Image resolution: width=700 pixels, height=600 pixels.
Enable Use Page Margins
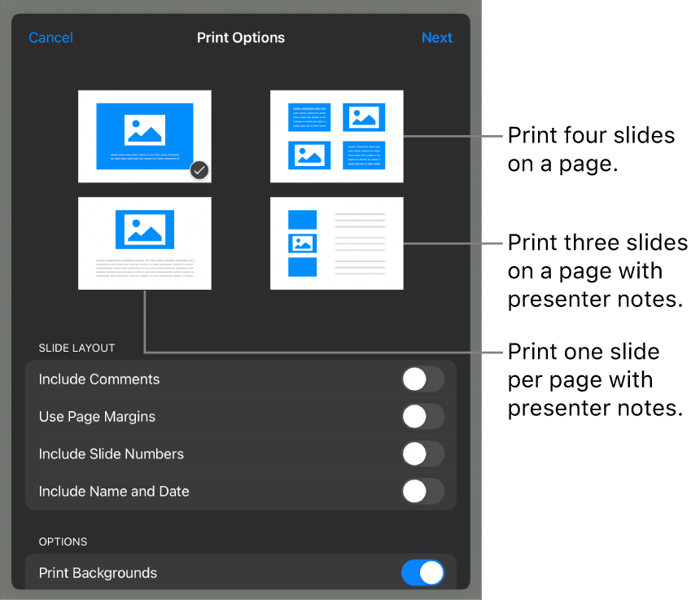click(422, 417)
